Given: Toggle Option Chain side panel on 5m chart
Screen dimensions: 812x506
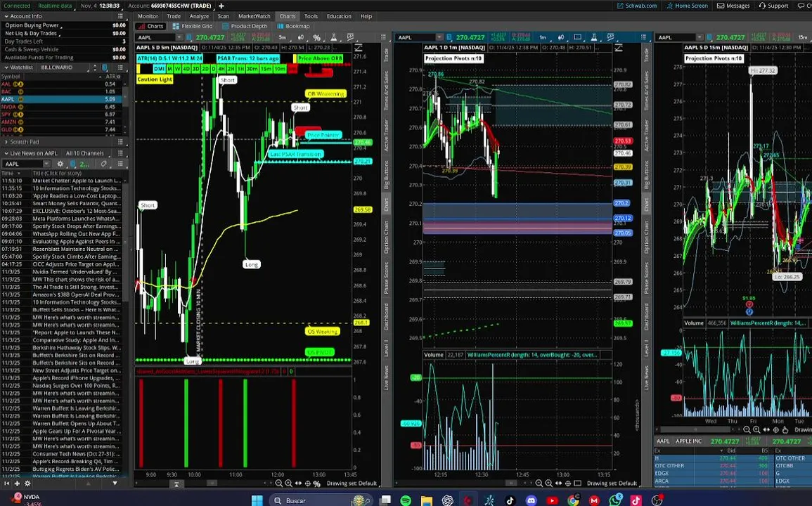Looking at the screenshot, I should click(x=387, y=237).
